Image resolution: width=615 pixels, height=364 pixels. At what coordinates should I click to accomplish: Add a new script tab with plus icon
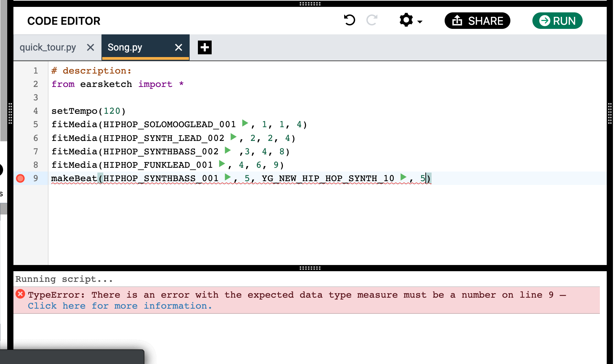tap(205, 47)
